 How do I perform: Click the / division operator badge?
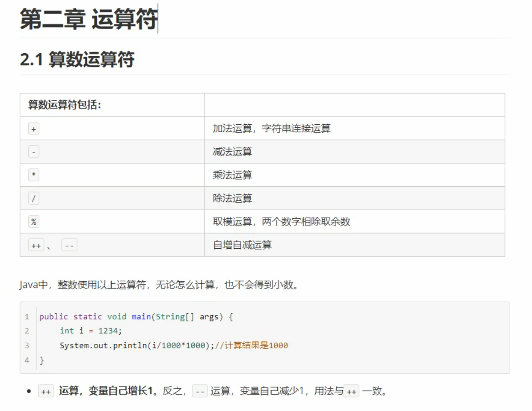point(34,198)
